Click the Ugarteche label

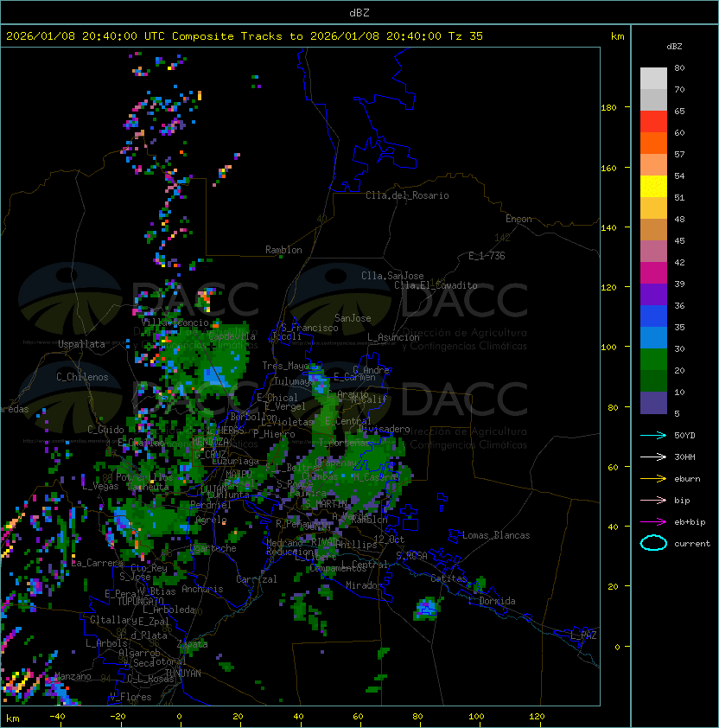213,548
